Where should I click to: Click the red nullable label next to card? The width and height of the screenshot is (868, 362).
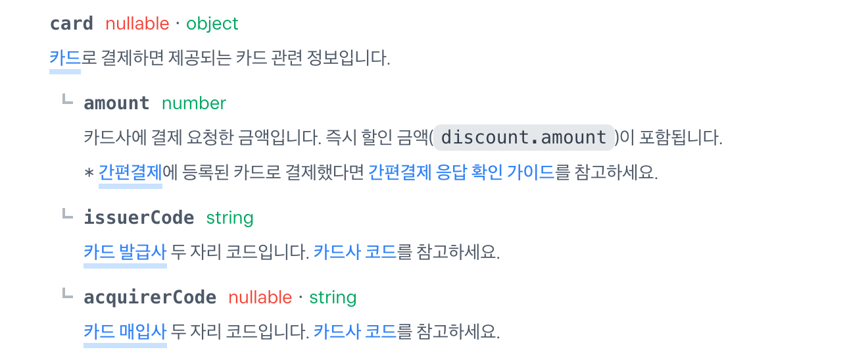point(137,24)
